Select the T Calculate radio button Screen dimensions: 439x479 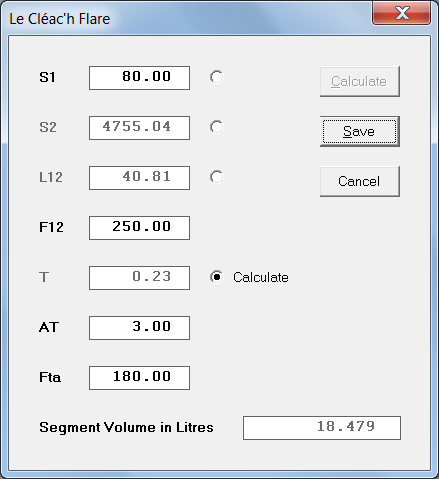[x=249, y=277]
